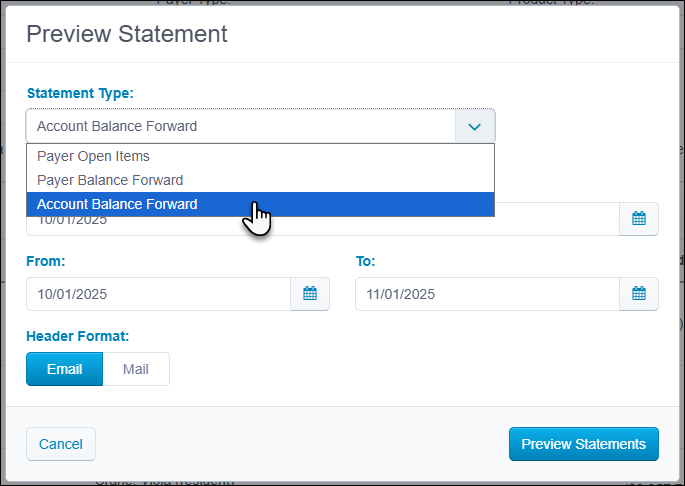Set Header Format to Email
The height and width of the screenshot is (486, 685).
tap(65, 369)
